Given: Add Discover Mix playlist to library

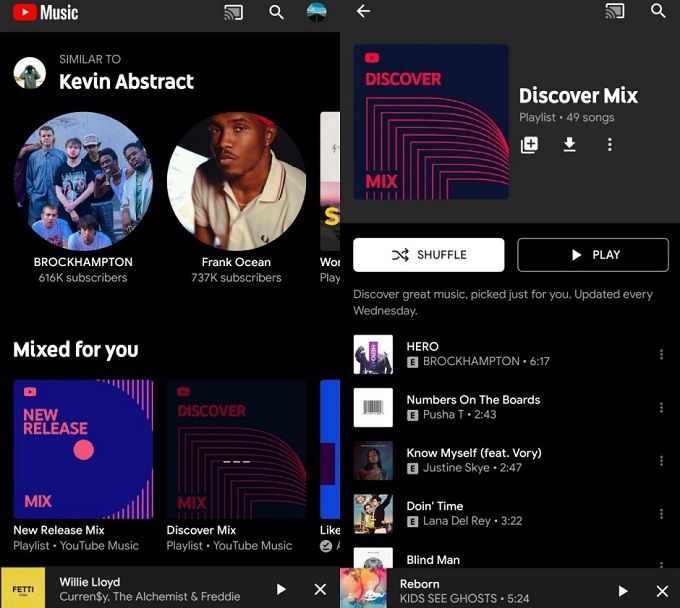Looking at the screenshot, I should [529, 145].
